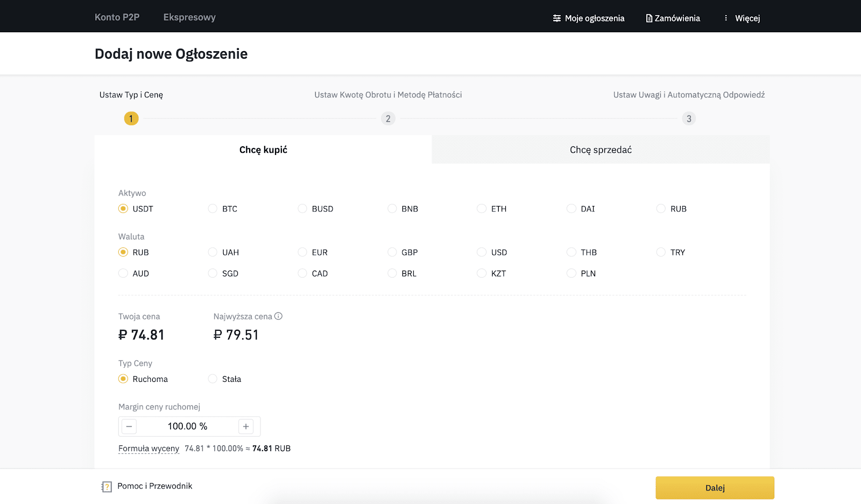This screenshot has width=861, height=504.
Task: Choose GBP currency radio button
Action: click(x=392, y=252)
